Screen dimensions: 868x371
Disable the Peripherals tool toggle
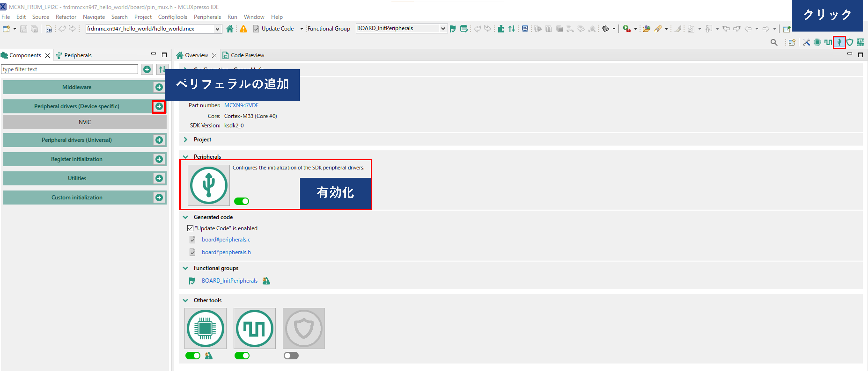pyautogui.click(x=242, y=201)
